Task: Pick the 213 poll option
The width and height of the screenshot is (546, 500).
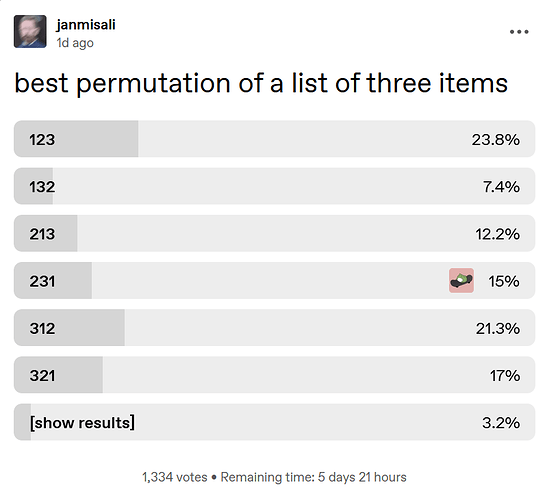Action: [274, 233]
